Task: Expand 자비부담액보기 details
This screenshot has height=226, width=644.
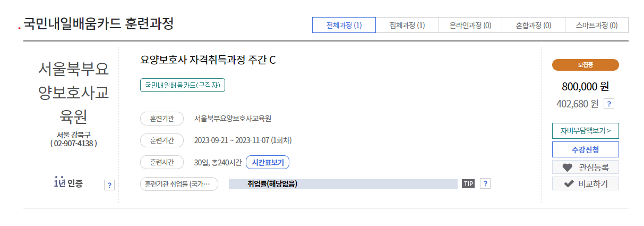Action: click(586, 130)
